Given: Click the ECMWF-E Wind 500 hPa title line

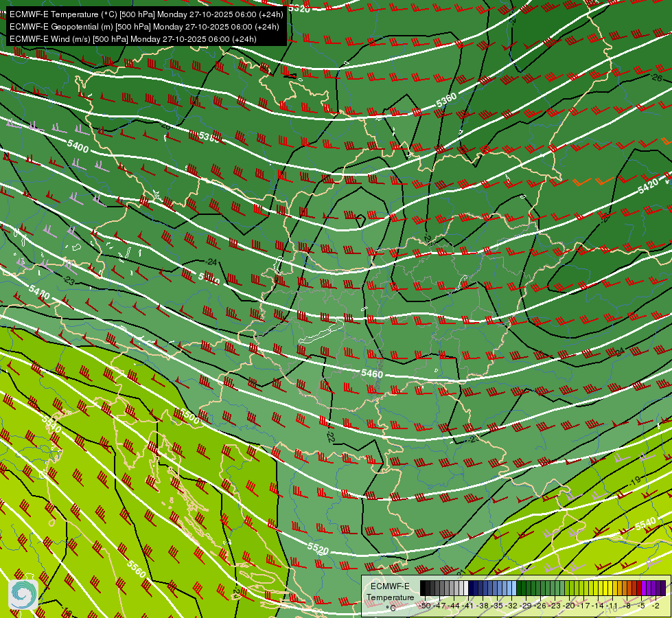Looking at the screenshot, I should pyautogui.click(x=133, y=39).
